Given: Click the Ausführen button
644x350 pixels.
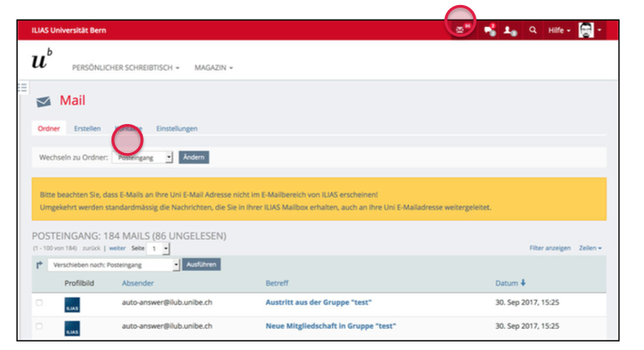Looking at the screenshot, I should coord(201,264).
